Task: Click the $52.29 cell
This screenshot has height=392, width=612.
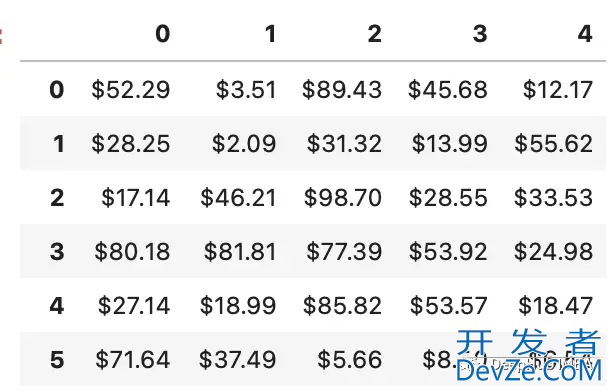Action: click(x=131, y=90)
